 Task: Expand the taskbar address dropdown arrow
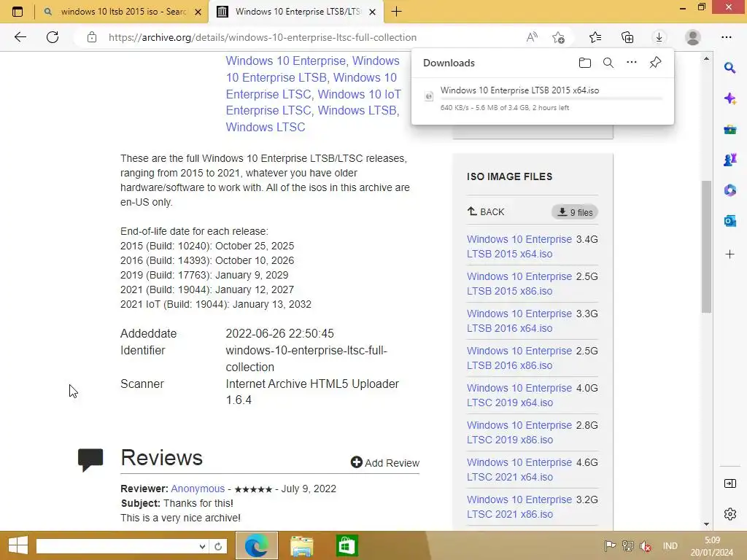tap(203, 546)
